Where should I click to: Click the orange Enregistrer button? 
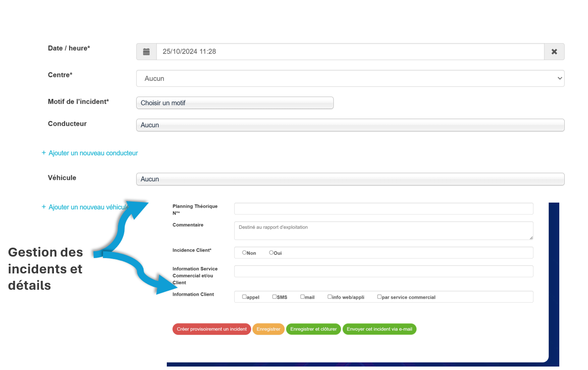click(268, 329)
